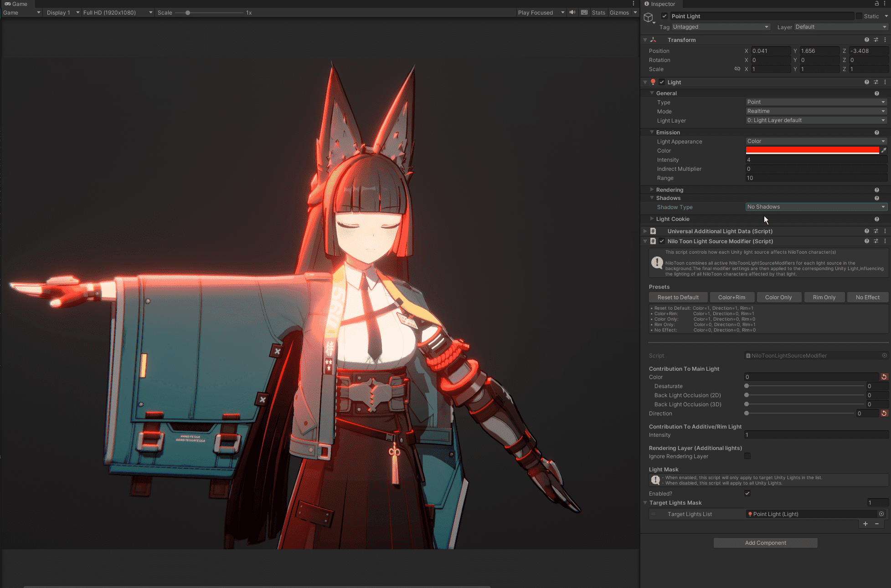Open the Light Appearance dropdown
Image resolution: width=891 pixels, height=588 pixels.
816,141
